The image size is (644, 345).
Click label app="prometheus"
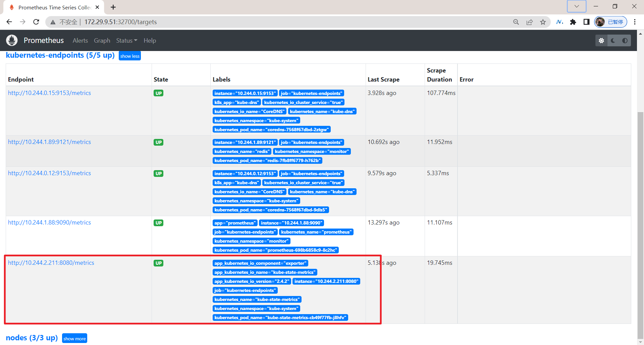tap(235, 223)
